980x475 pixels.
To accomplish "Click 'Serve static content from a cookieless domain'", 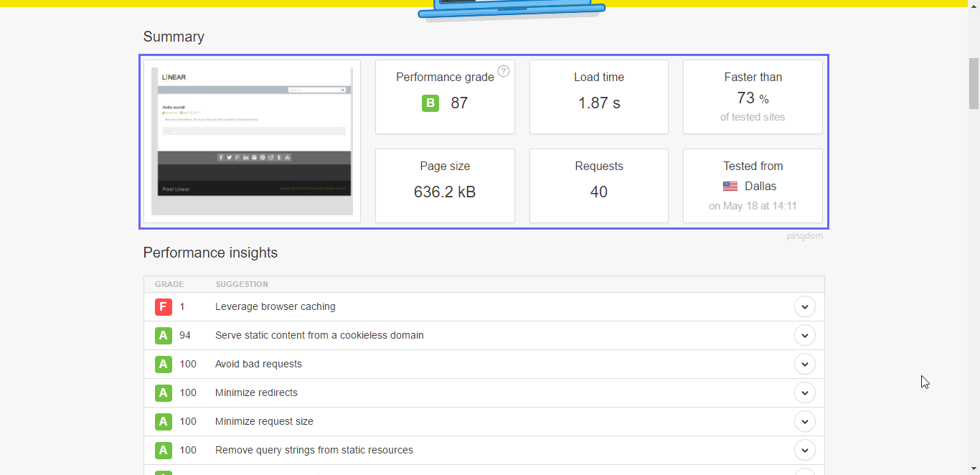I will [319, 336].
